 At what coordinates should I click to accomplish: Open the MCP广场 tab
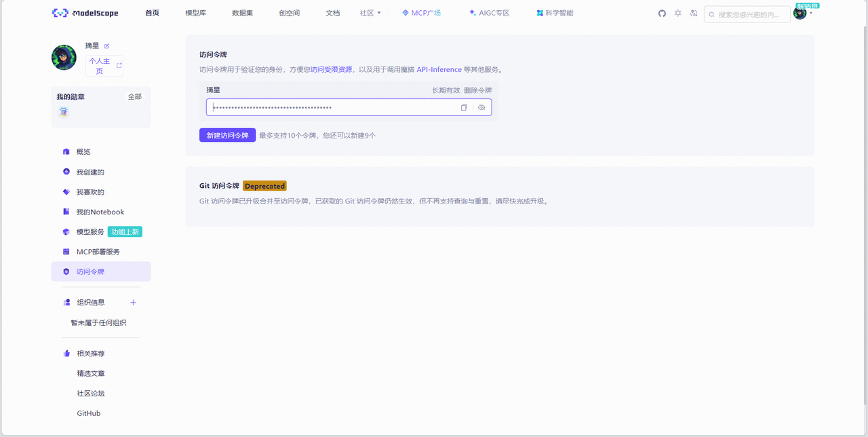coord(421,13)
